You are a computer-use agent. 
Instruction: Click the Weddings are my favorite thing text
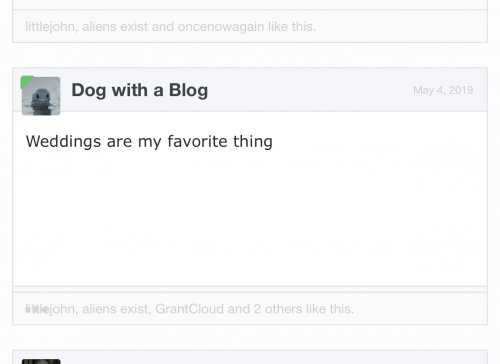[149, 141]
